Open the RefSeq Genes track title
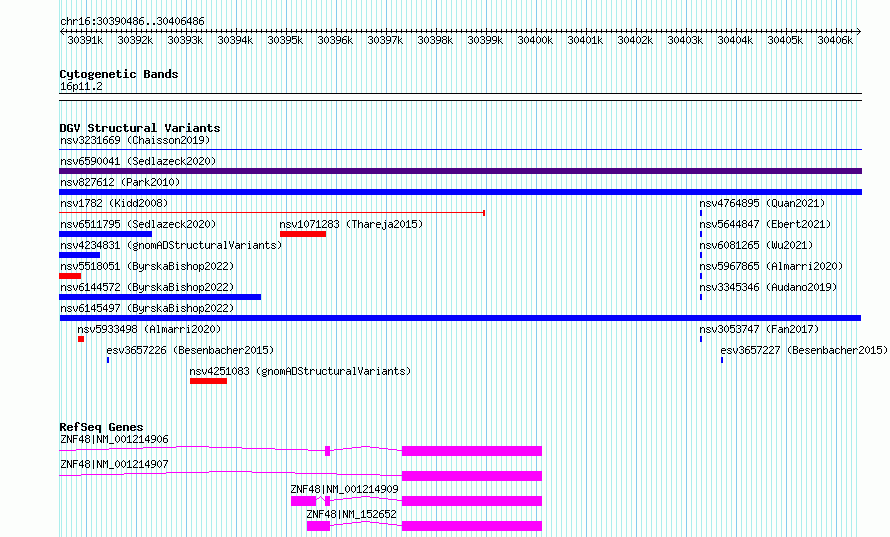This screenshot has height=537, width=890. click(101, 427)
